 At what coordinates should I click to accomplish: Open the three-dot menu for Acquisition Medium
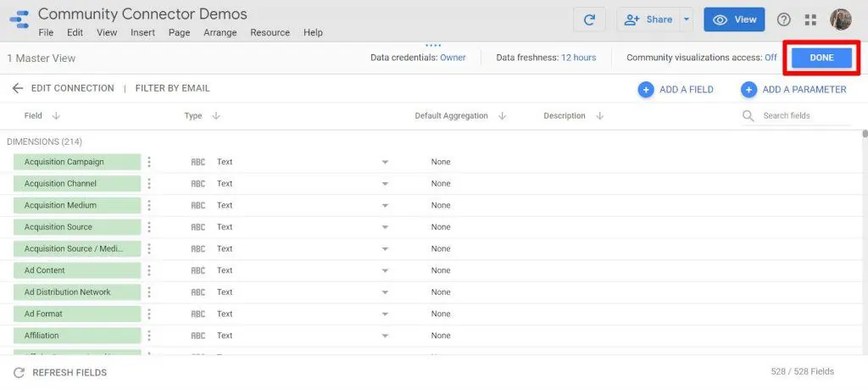pos(149,205)
